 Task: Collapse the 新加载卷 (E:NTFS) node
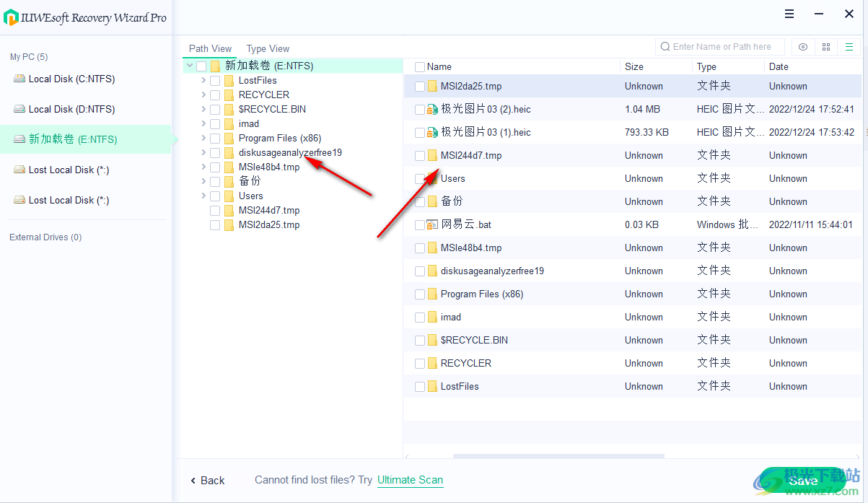click(189, 65)
